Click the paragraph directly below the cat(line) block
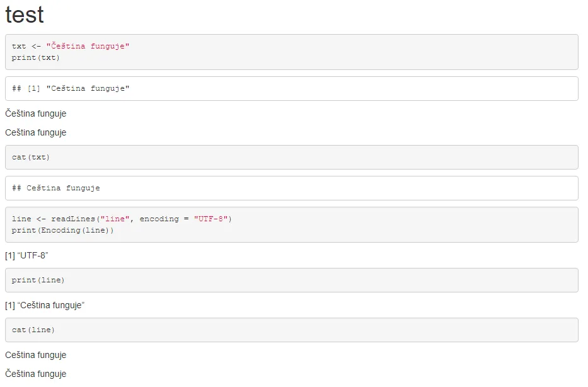Image resolution: width=588 pixels, height=387 pixels. [x=36, y=355]
